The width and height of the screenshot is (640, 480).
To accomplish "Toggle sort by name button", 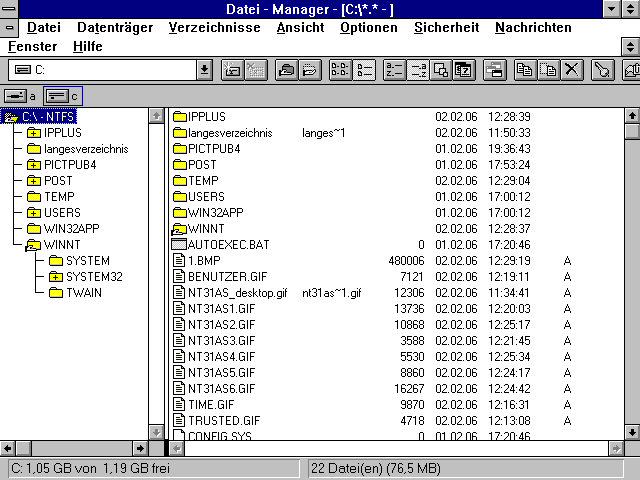I will coord(394,70).
